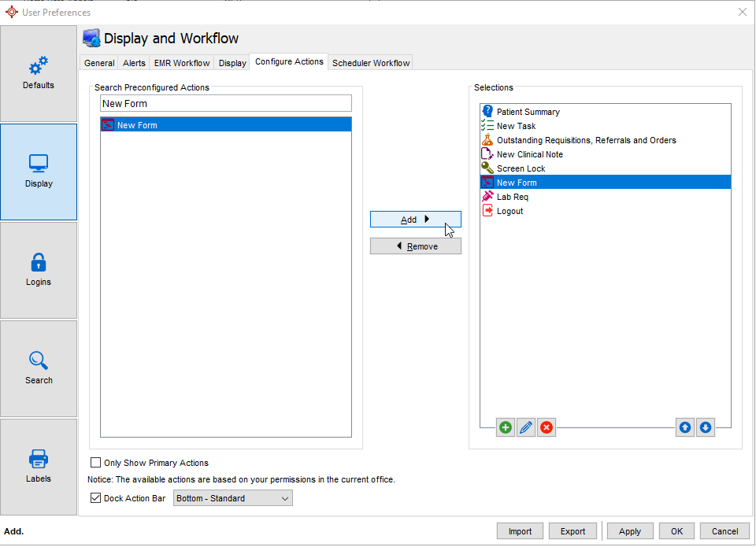Viewport: 756px width, 547px height.
Task: Open the Labels preferences section
Action: pos(39,467)
